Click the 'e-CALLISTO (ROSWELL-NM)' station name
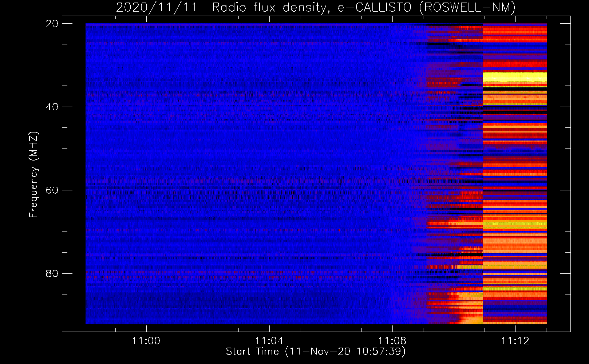Screen dimensions: 589x364 point(427,8)
